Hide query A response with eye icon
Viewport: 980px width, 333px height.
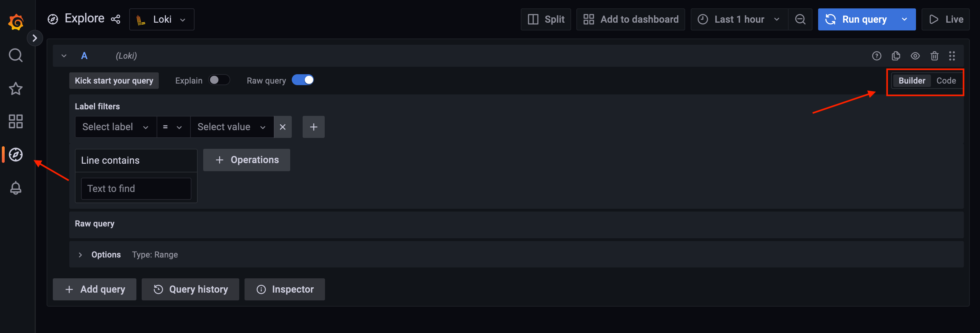[x=915, y=56]
